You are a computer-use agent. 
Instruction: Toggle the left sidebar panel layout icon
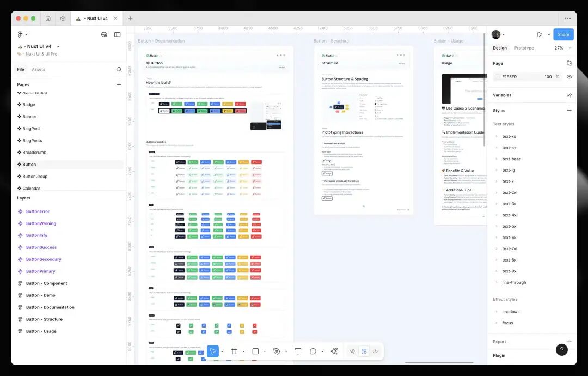[118, 34]
